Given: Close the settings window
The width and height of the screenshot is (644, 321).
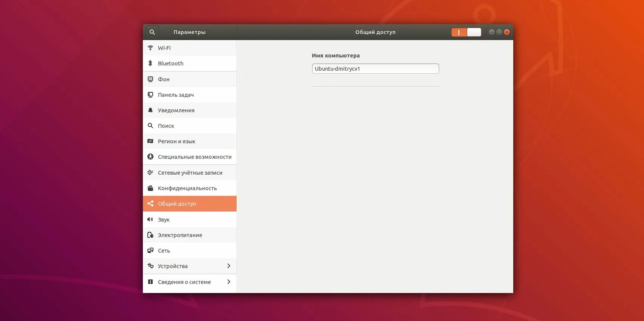Looking at the screenshot, I should coord(507,32).
